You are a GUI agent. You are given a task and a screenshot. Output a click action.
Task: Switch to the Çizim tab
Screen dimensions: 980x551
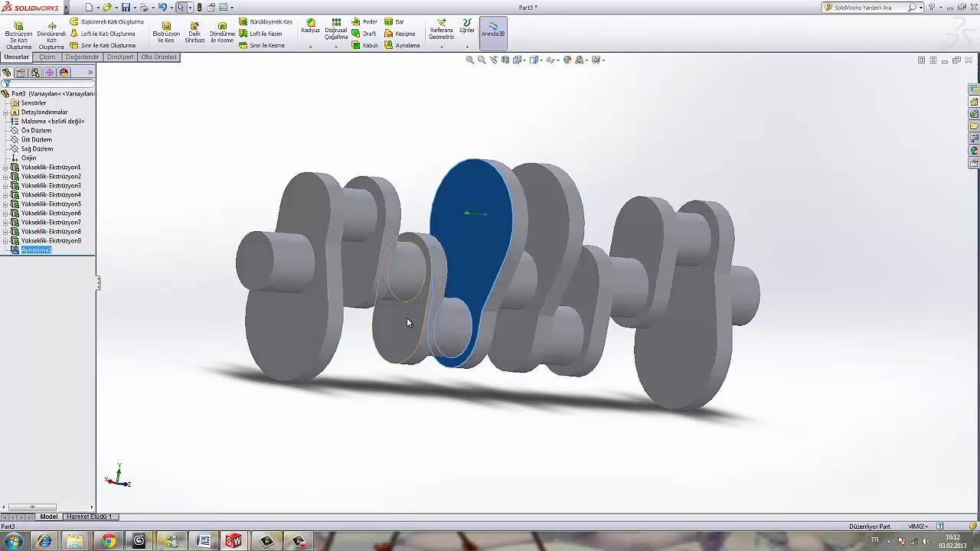point(47,57)
